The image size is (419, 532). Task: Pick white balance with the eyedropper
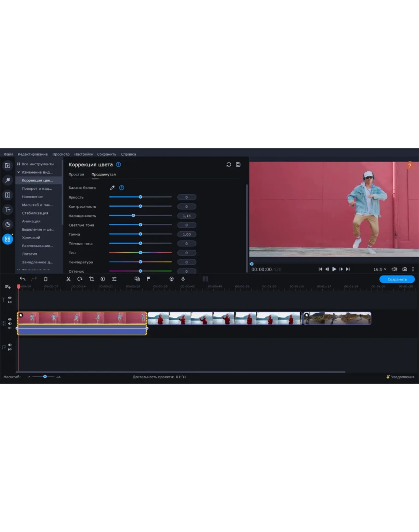pos(112,188)
